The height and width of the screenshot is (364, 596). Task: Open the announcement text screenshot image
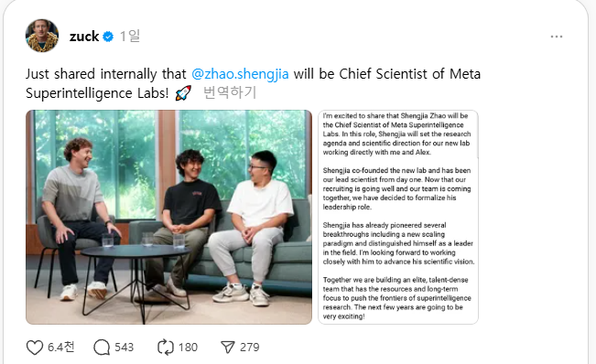pyautogui.click(x=398, y=217)
